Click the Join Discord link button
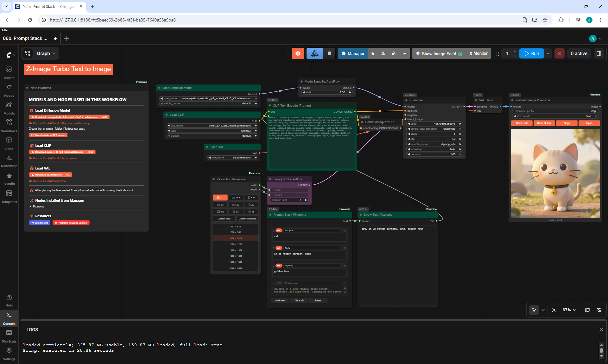The image size is (608, 364). tap(40, 223)
